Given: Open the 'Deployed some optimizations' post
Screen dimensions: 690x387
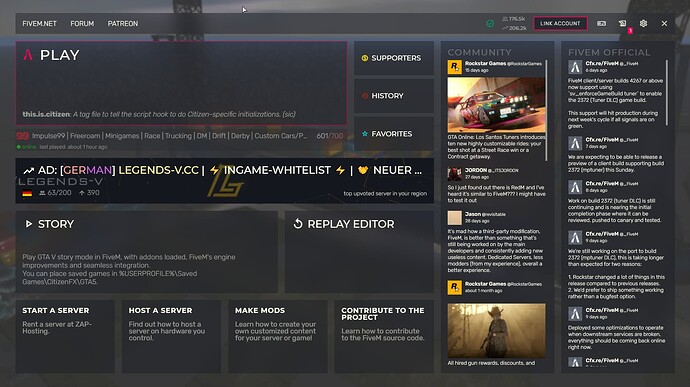Looking at the screenshot, I should point(616,337).
